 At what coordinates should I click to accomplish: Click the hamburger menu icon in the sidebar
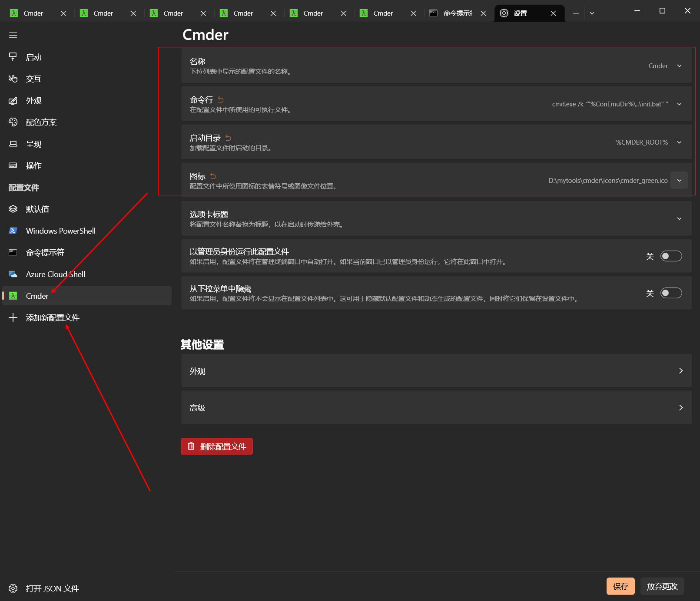coord(13,35)
